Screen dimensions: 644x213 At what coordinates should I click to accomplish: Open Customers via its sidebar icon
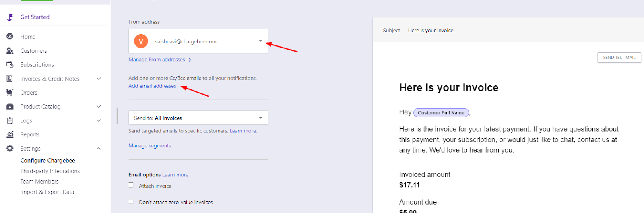tap(10, 51)
